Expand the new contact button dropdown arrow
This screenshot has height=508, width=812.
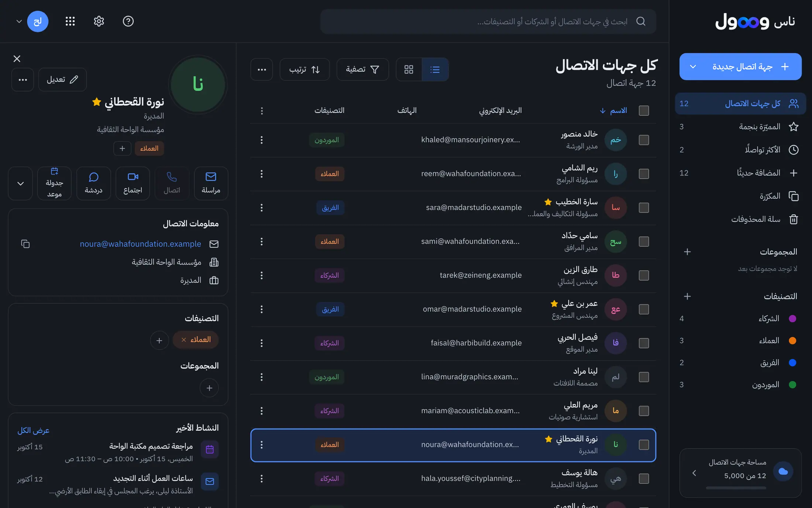(x=693, y=67)
